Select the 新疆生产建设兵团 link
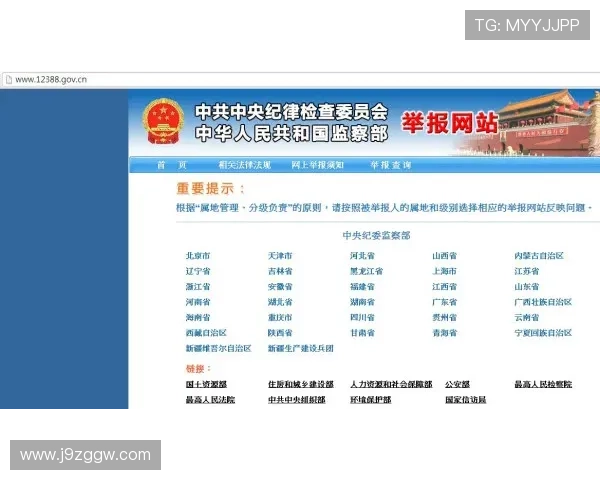 click(x=301, y=348)
